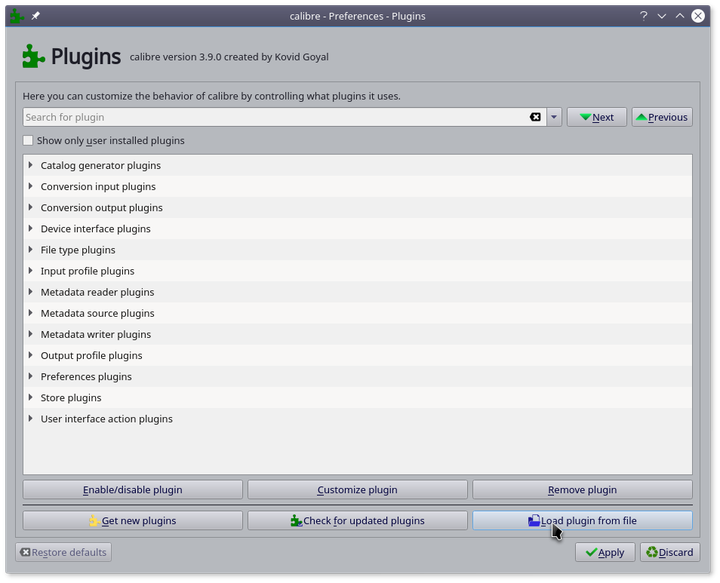Click the Apply checkmark button
The height and width of the screenshot is (583, 720).
pos(605,552)
